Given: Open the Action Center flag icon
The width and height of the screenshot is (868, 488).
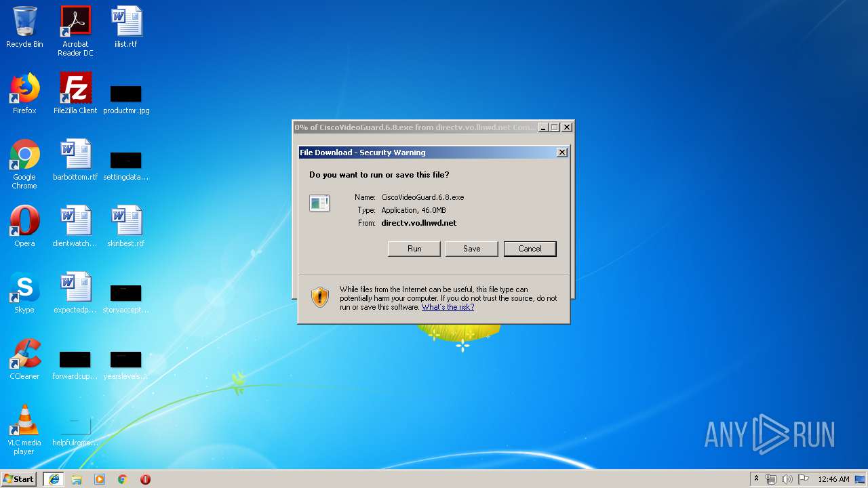Looking at the screenshot, I should coord(804,479).
